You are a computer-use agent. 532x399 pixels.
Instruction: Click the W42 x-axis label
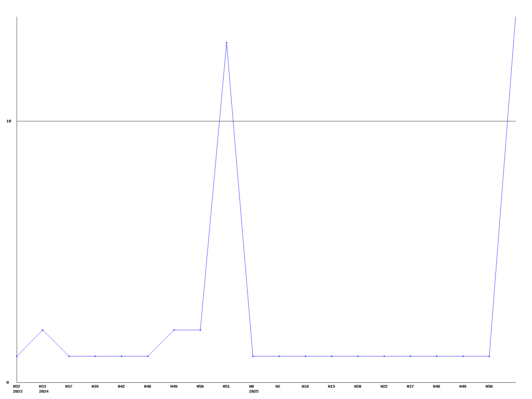(x=121, y=386)
